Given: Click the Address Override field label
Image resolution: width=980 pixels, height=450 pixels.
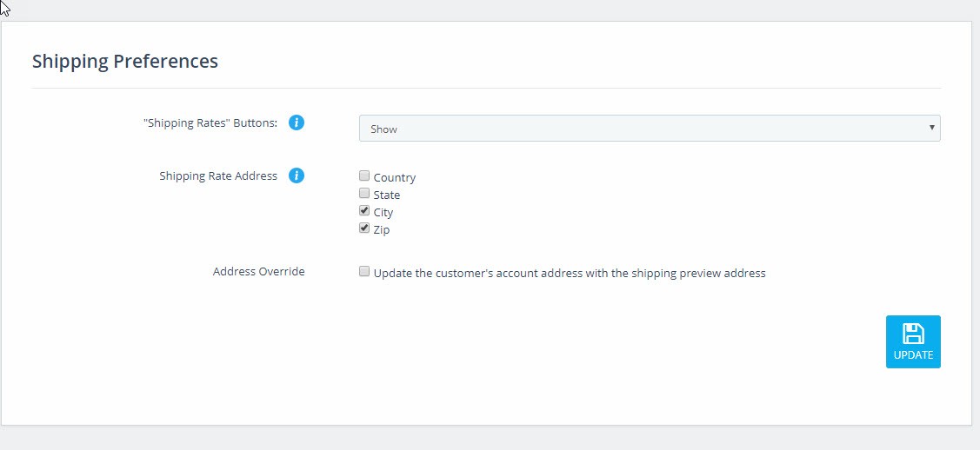Looking at the screenshot, I should 259,272.
